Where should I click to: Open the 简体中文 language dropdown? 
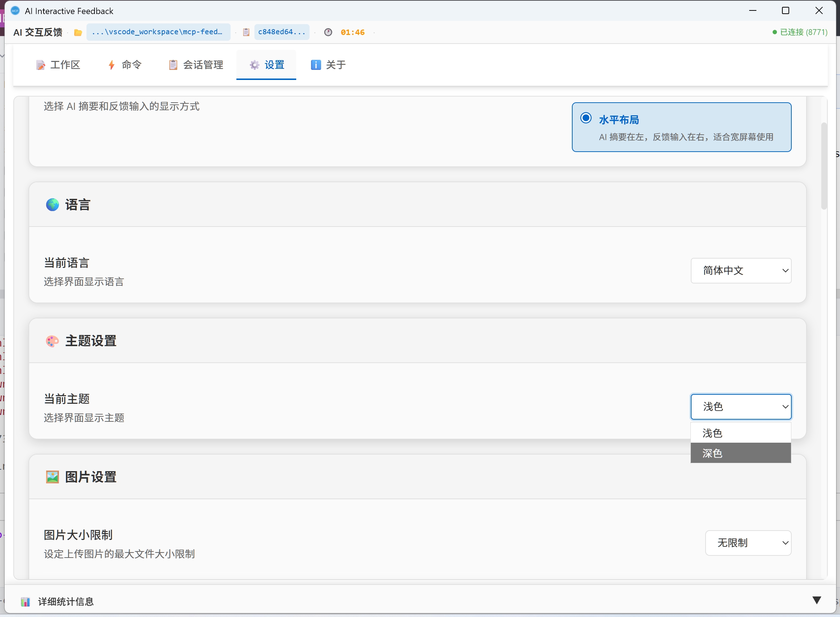tap(741, 271)
